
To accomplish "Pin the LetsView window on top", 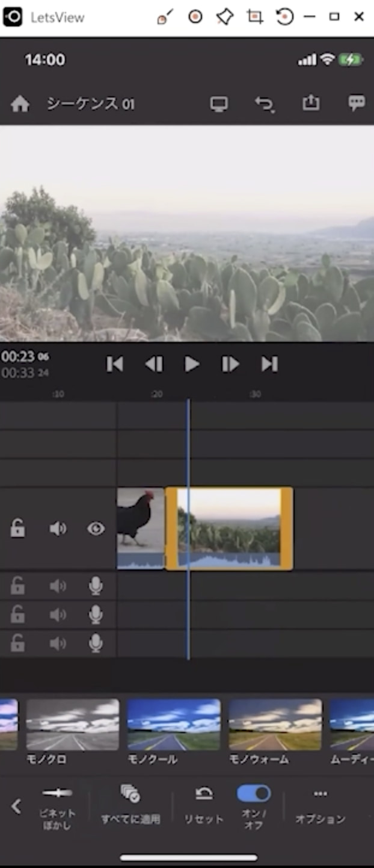I will pos(224,17).
